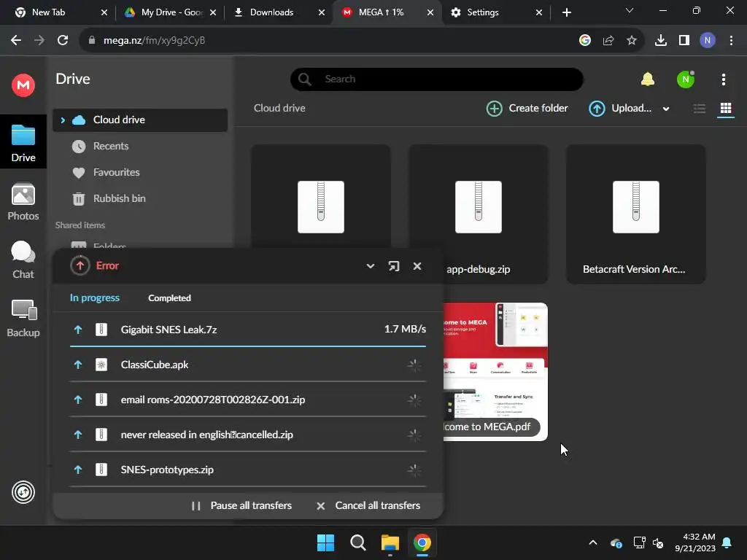747x560 pixels.
Task: Share this page icon in address bar
Action: point(608,41)
